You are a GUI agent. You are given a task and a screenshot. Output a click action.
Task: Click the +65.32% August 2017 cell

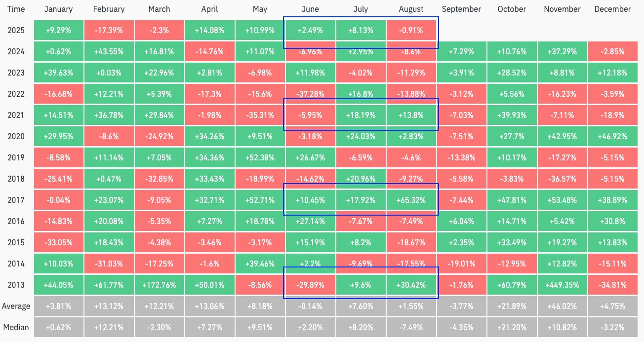411,200
